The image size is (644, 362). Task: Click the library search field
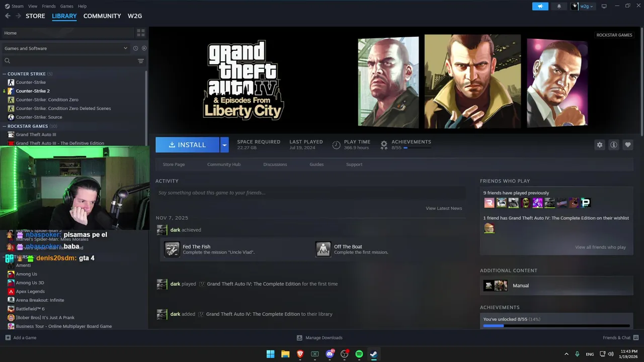(x=68, y=61)
